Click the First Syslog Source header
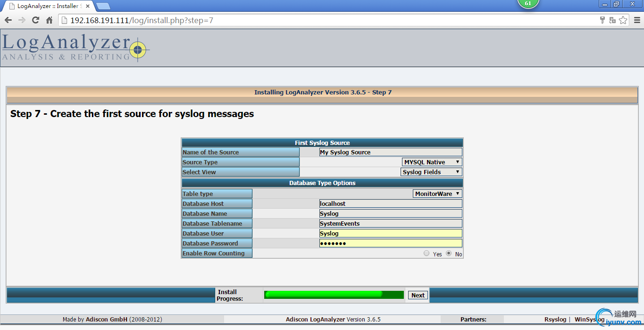 (322, 143)
